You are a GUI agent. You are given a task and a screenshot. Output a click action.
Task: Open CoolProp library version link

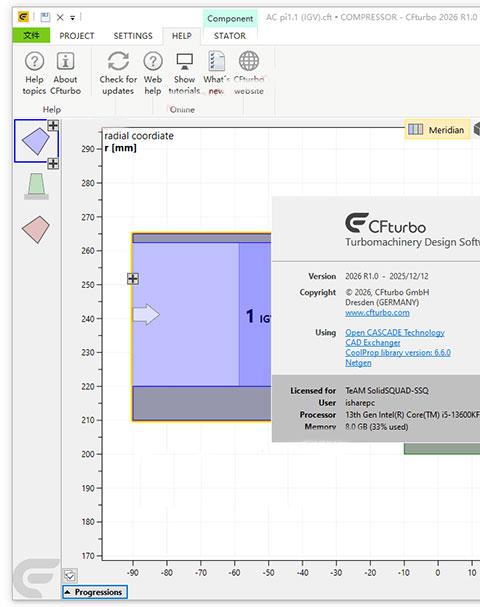pos(398,353)
